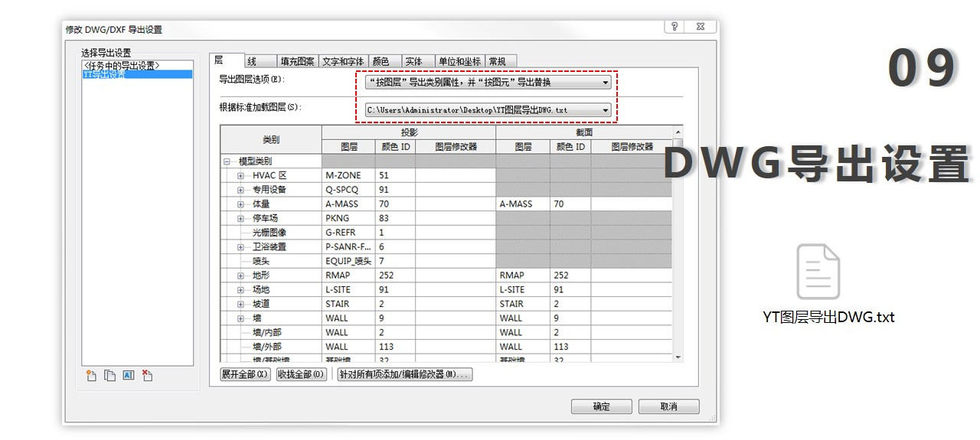Click color ID 51 for HVAC 区

[x=395, y=176]
